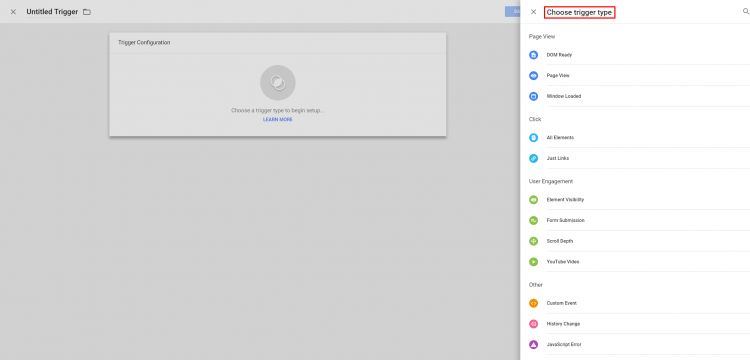Click the JavaScript Error purple icon
Image resolution: width=750 pixels, height=360 pixels.
[533, 345]
